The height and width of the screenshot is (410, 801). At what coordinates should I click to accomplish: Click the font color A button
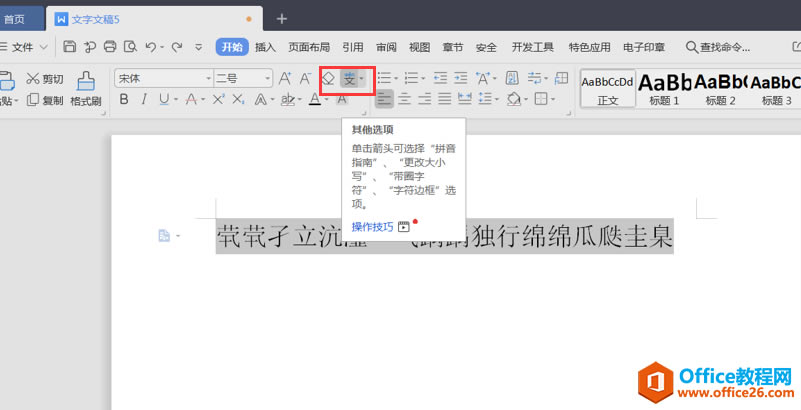[315, 99]
